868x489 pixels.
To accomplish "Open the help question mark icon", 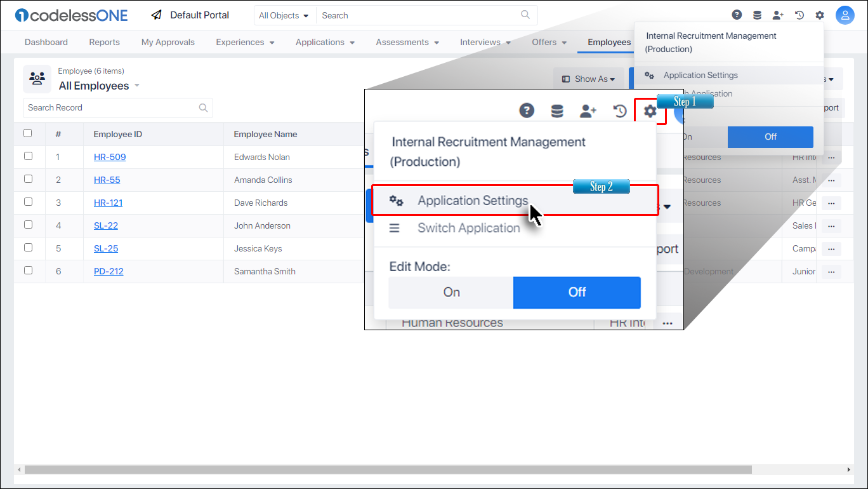I will pos(737,15).
